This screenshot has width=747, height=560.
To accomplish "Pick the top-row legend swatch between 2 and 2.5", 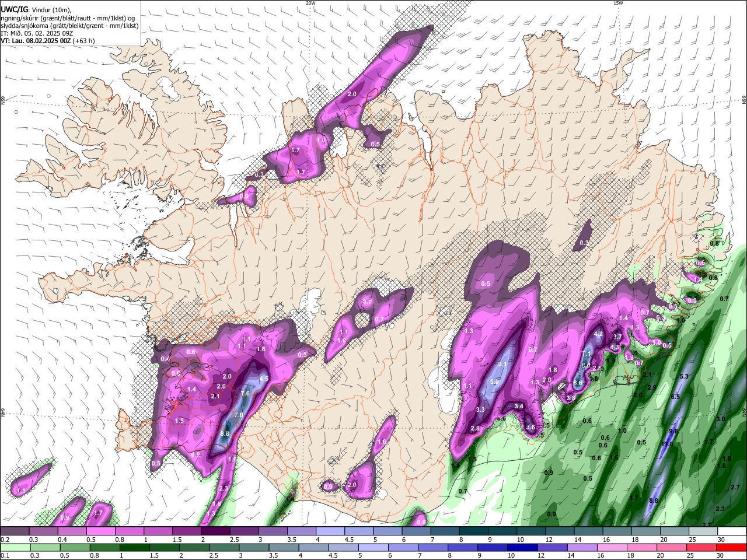I will (x=215, y=531).
